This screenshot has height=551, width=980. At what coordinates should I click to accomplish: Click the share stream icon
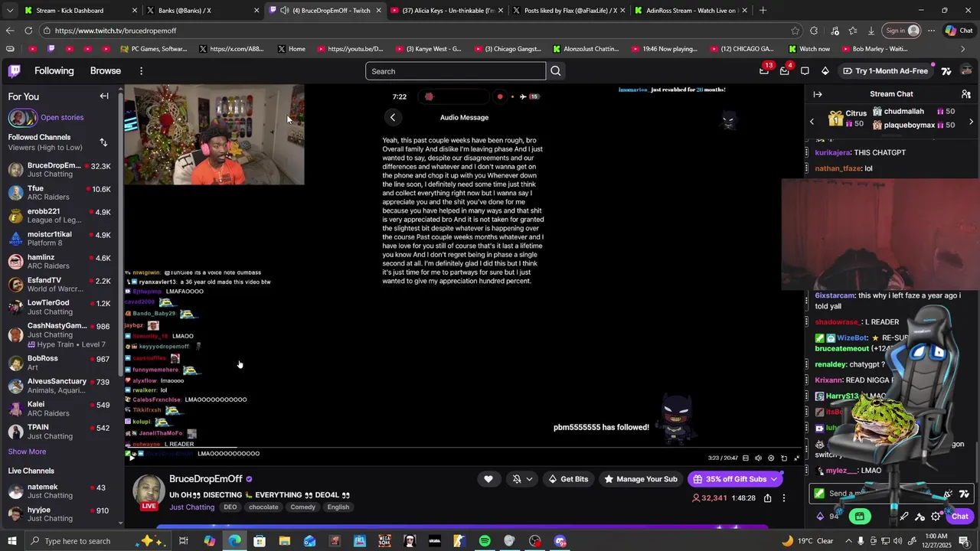click(x=766, y=497)
